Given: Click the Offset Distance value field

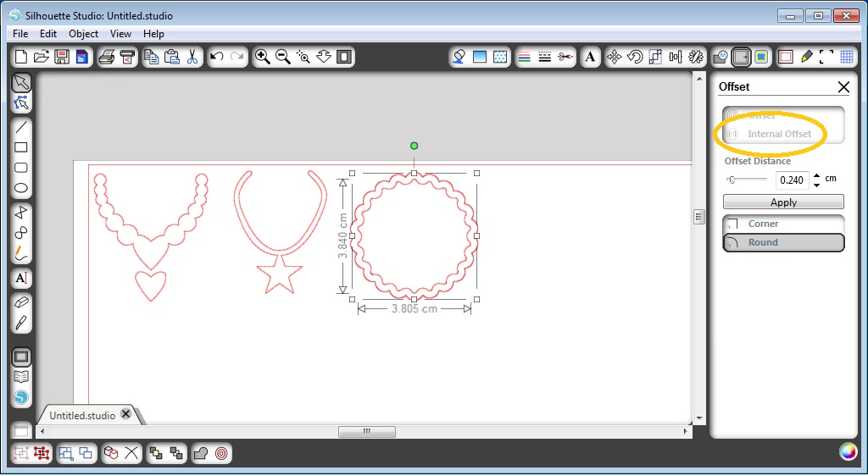Looking at the screenshot, I should point(793,180).
